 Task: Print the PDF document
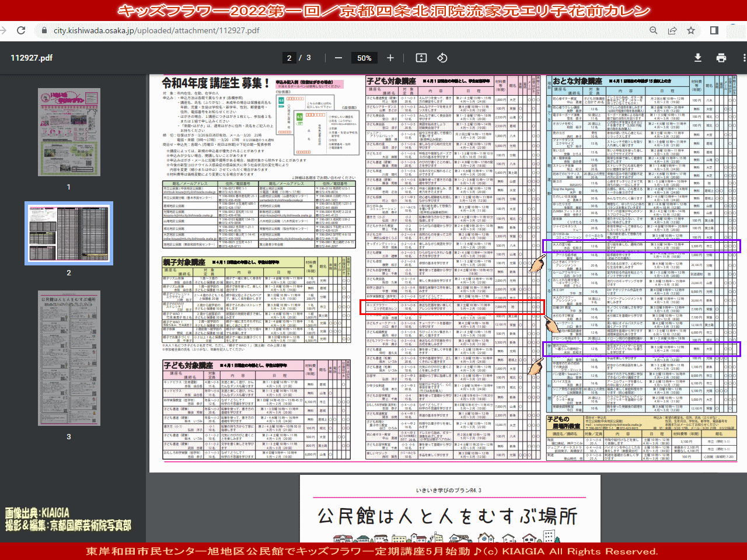pyautogui.click(x=721, y=58)
